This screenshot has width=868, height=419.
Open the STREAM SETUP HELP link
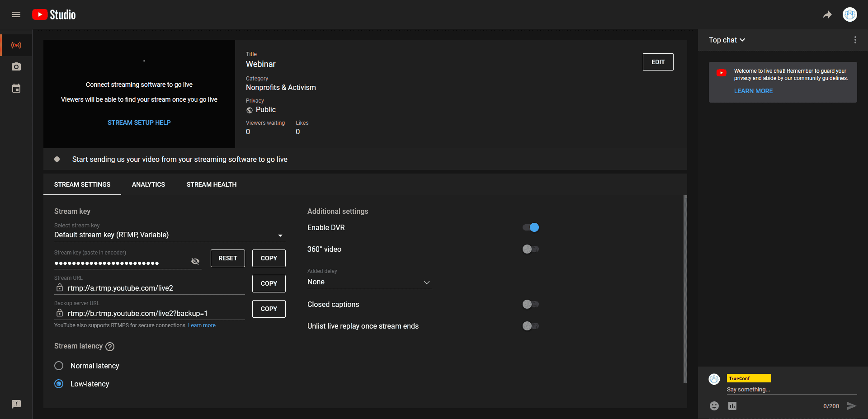tap(139, 122)
